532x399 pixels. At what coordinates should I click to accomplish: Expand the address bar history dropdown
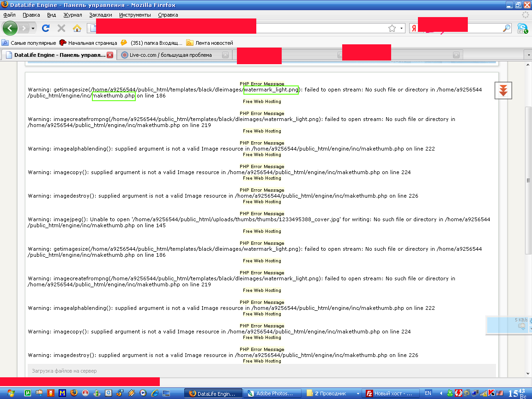(401, 29)
